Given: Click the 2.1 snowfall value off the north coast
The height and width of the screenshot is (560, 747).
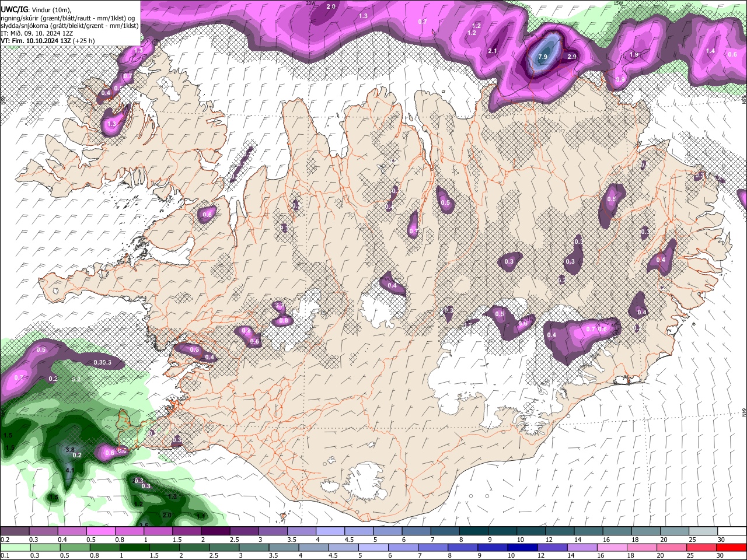Looking at the screenshot, I should pyautogui.click(x=492, y=51).
